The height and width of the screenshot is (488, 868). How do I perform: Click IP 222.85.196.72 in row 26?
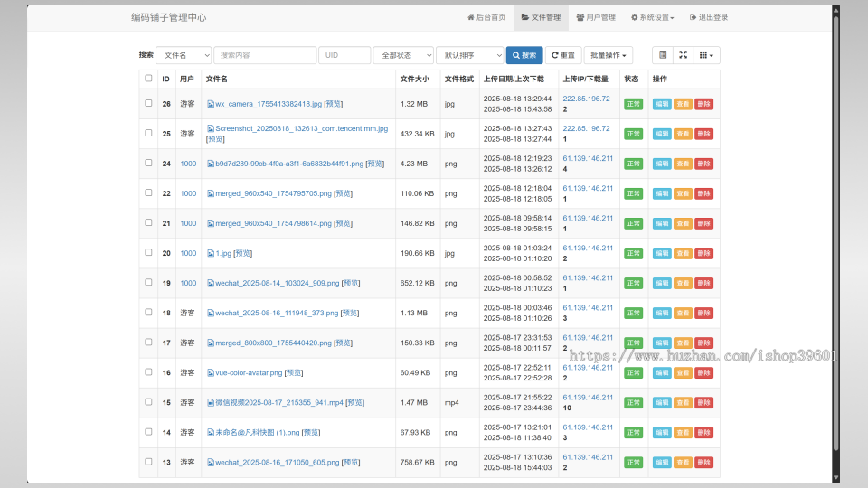coord(586,99)
